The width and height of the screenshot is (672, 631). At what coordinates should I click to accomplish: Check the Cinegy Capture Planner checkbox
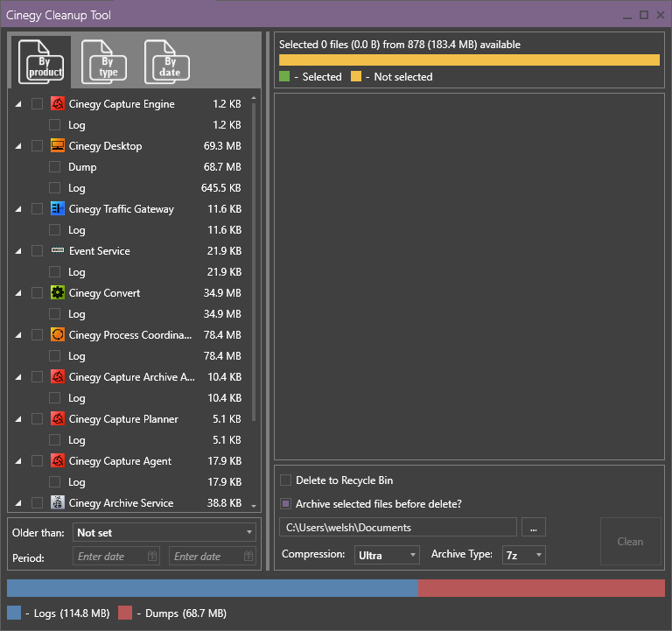pyautogui.click(x=38, y=419)
